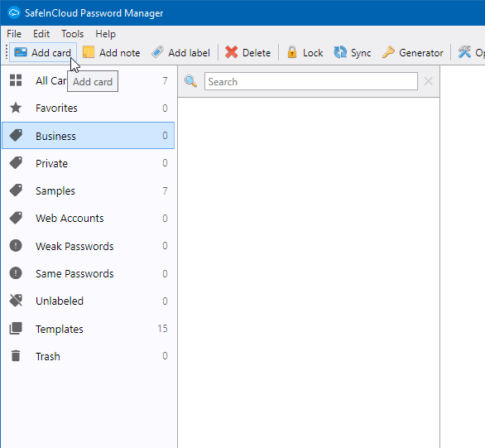Click the SafeInCloud app logo icon
Image resolution: width=485 pixels, height=448 pixels.
(13, 13)
